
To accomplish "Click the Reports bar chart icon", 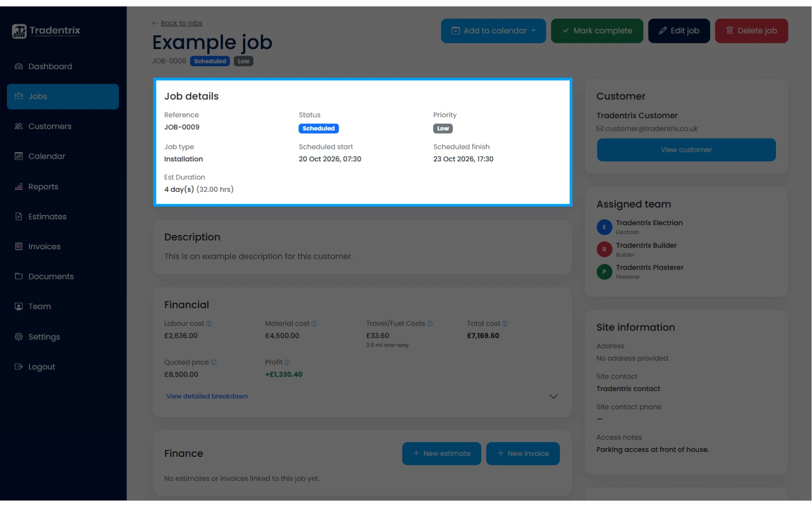I will (x=19, y=187).
